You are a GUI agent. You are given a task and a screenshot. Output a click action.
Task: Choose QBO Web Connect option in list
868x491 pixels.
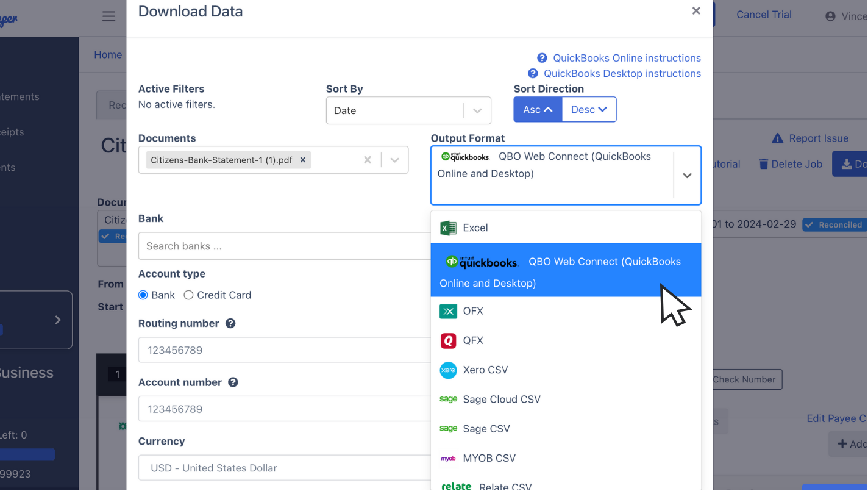pyautogui.click(x=566, y=270)
